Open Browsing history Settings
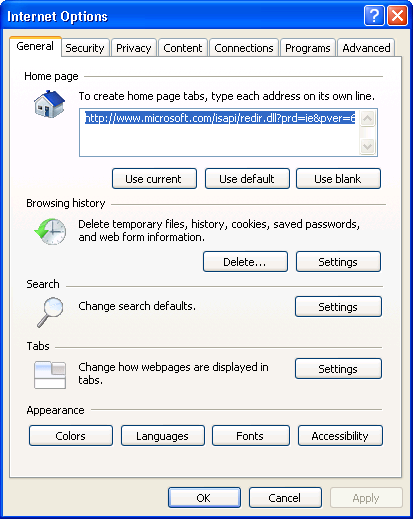This screenshot has height=519, width=413. tap(338, 262)
